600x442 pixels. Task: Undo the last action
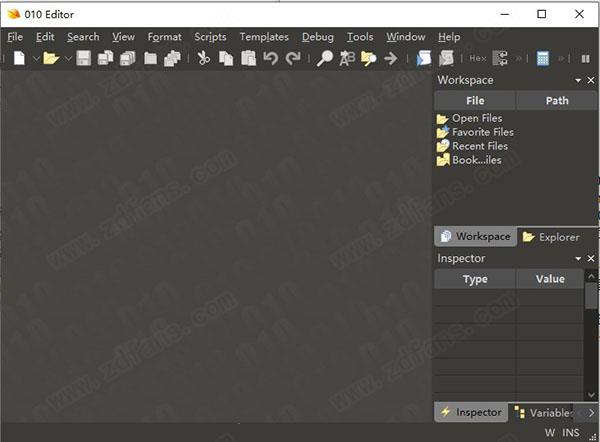tap(271, 58)
